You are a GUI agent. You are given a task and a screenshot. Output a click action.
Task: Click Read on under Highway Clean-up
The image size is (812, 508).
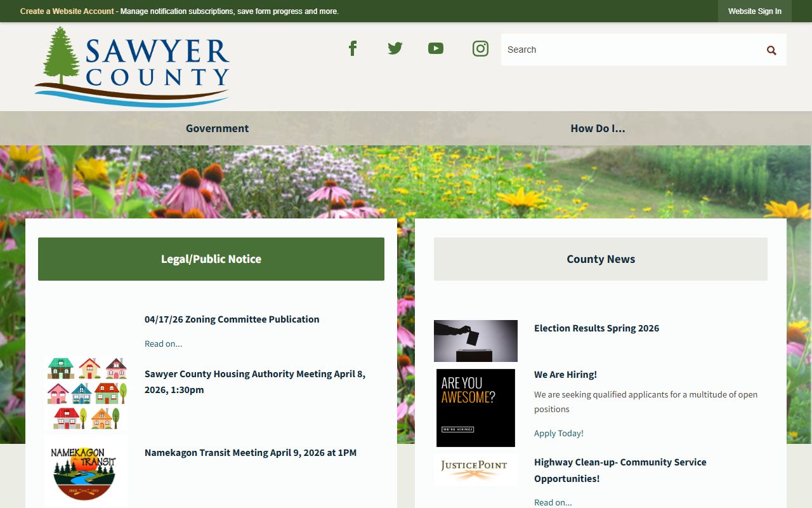point(553,502)
